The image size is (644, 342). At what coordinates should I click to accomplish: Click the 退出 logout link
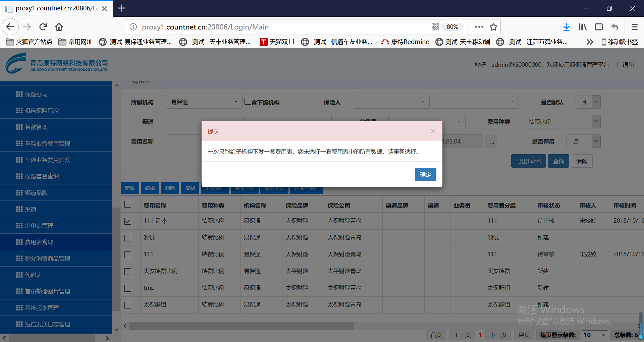[x=628, y=65]
